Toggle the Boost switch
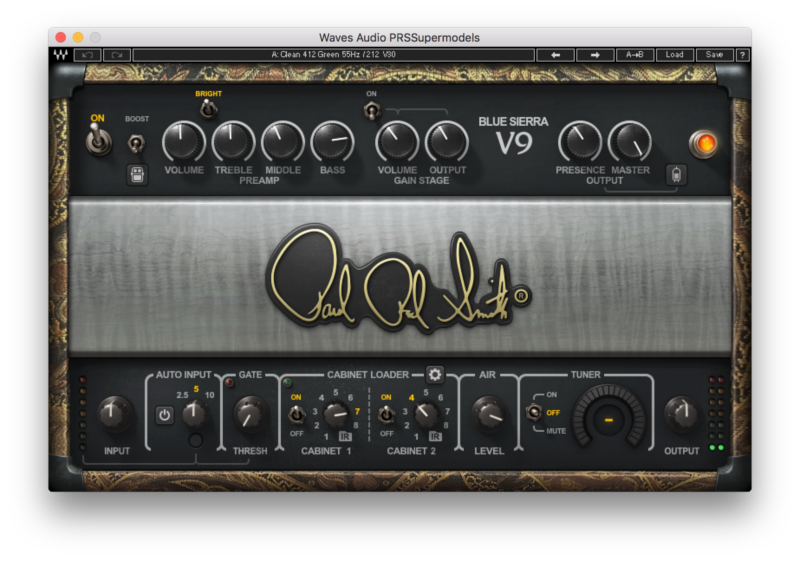The height and width of the screenshot is (561, 800). [136, 144]
